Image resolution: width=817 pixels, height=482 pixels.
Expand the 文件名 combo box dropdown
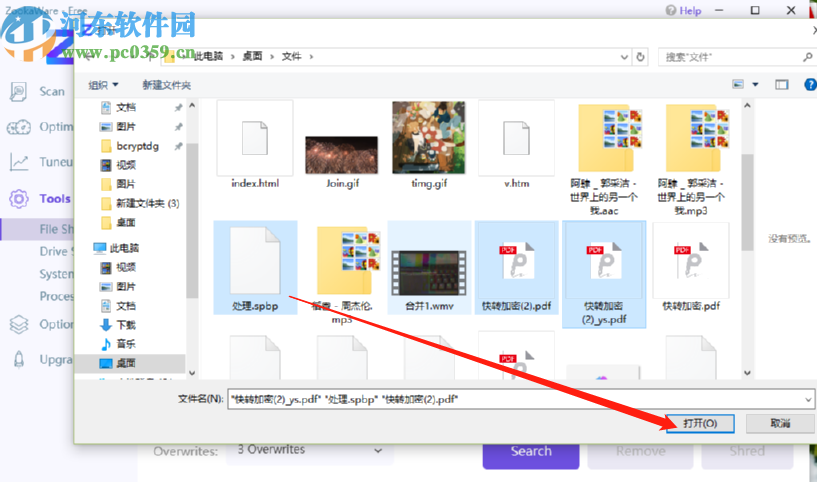[808, 400]
